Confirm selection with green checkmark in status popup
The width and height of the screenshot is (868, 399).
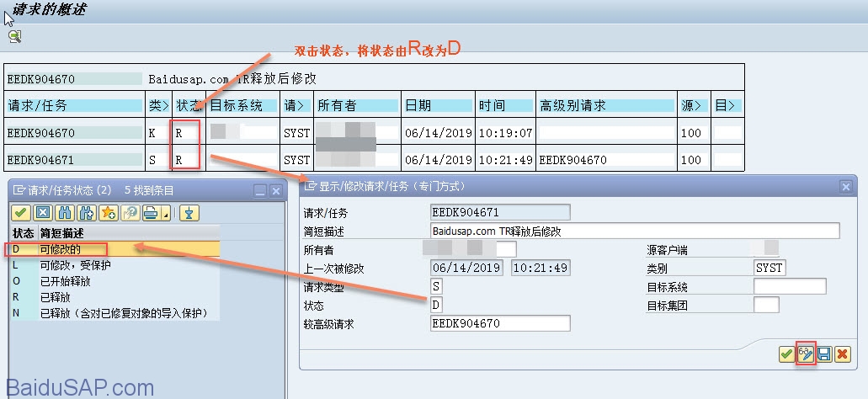(x=21, y=213)
